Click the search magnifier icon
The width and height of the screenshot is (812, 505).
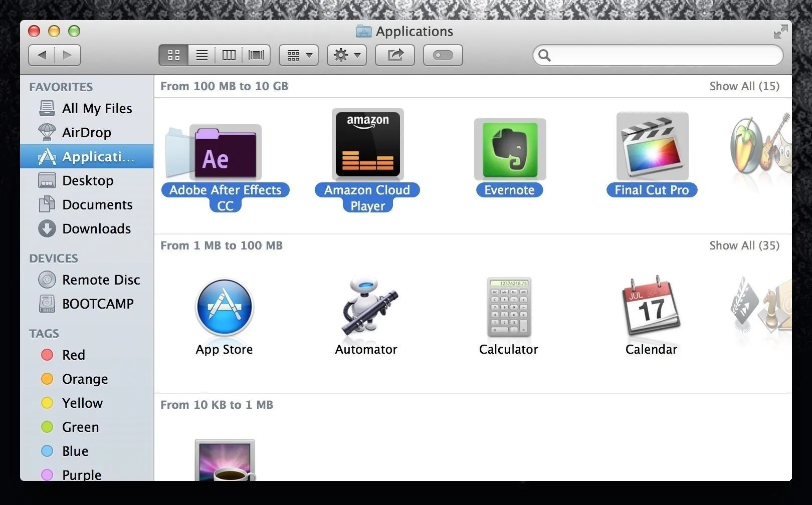tap(544, 55)
